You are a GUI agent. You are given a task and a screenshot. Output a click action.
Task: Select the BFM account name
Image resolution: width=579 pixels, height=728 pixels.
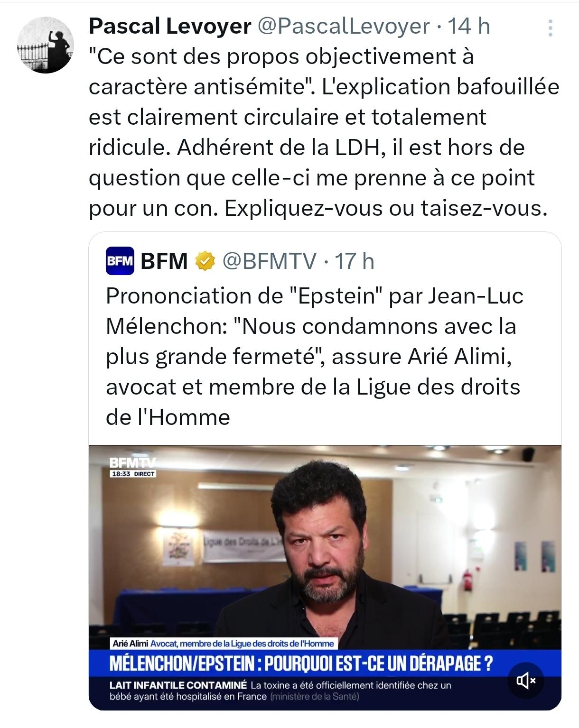pos(164,261)
